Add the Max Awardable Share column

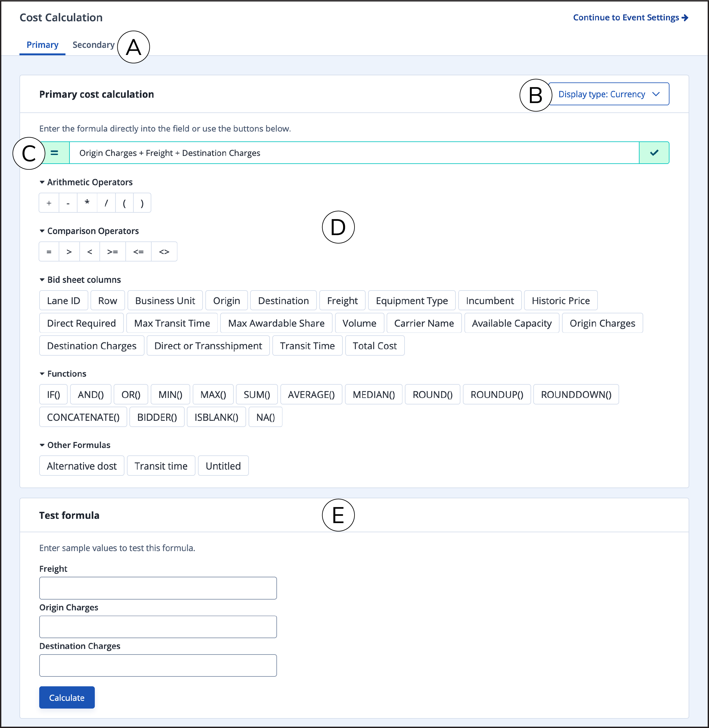pos(276,323)
